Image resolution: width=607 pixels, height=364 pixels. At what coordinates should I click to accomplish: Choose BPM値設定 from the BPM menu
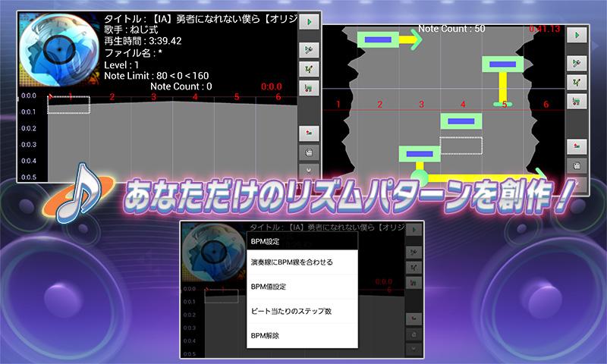(x=302, y=287)
